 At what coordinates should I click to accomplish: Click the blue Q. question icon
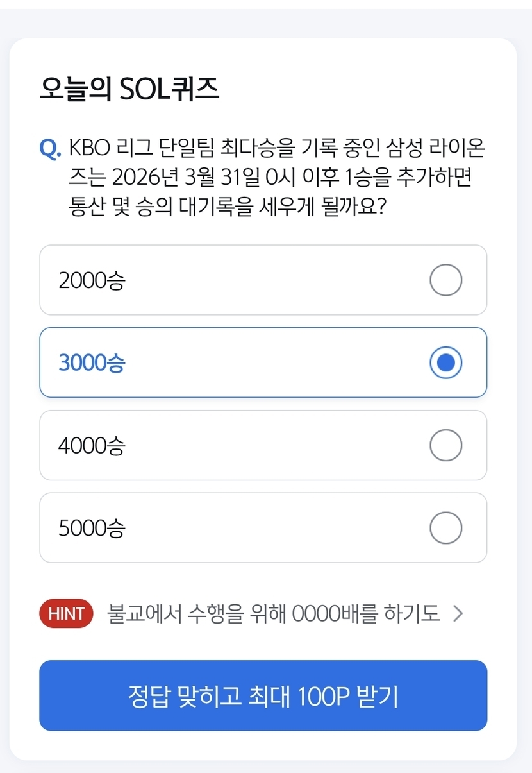(x=49, y=149)
